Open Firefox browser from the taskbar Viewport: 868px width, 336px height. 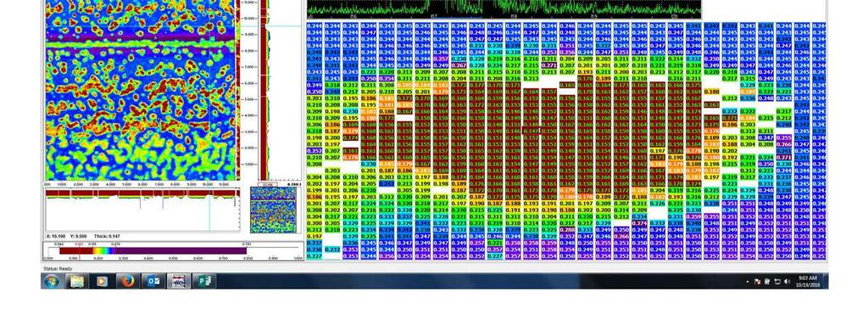pyautogui.click(x=127, y=281)
